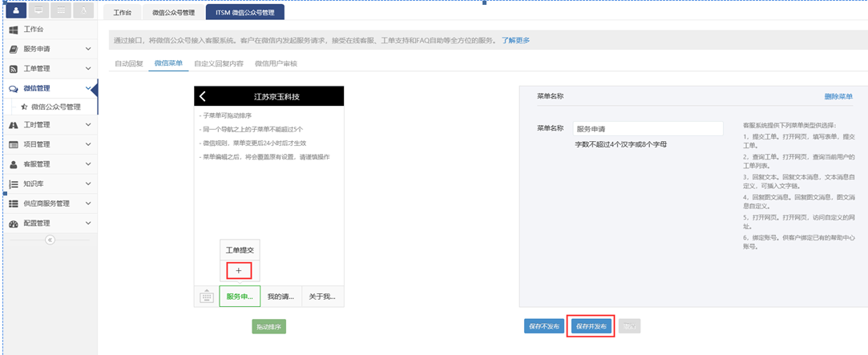The height and width of the screenshot is (355, 868).
Task: Switch to the 自动回复 tab
Action: click(128, 63)
